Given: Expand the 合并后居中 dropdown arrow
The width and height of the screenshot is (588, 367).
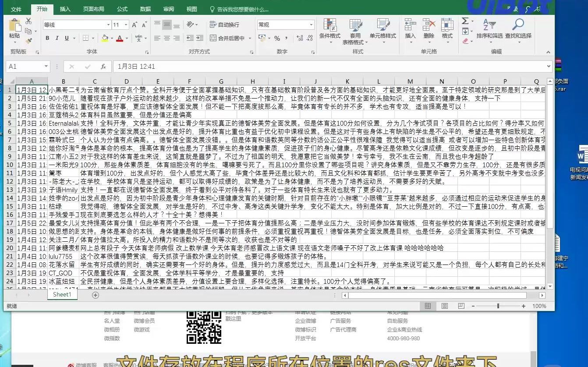Looking at the screenshot, I should click(250, 39).
